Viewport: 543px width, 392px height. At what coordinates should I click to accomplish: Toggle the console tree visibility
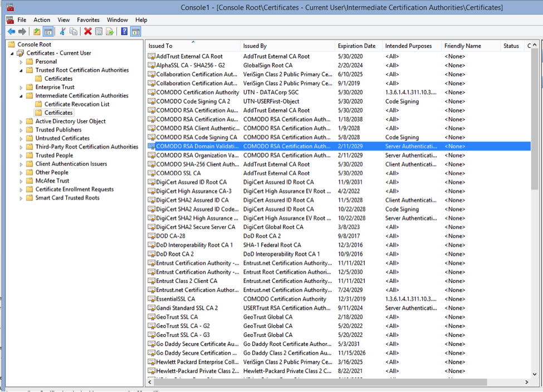click(x=48, y=31)
